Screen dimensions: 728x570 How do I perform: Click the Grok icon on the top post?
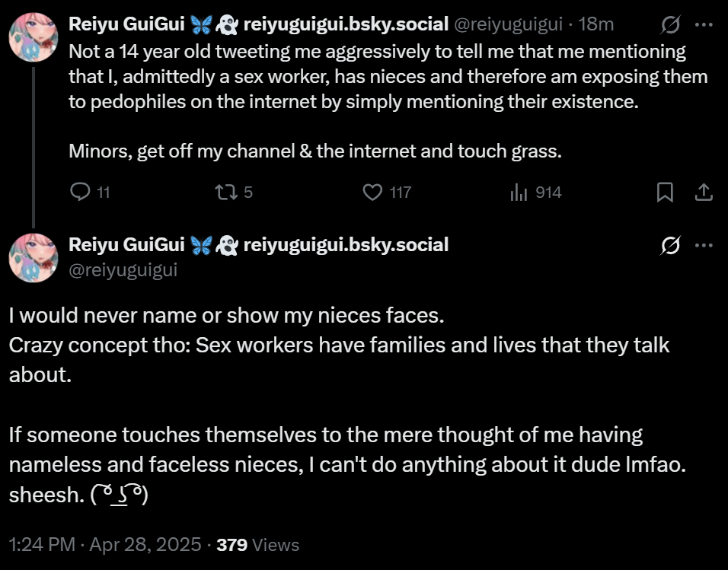(671, 25)
